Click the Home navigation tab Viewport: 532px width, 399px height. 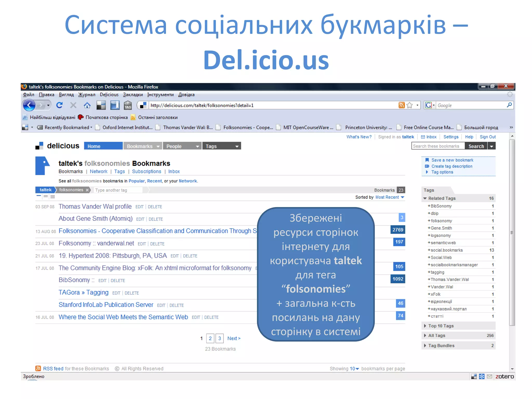click(103, 146)
